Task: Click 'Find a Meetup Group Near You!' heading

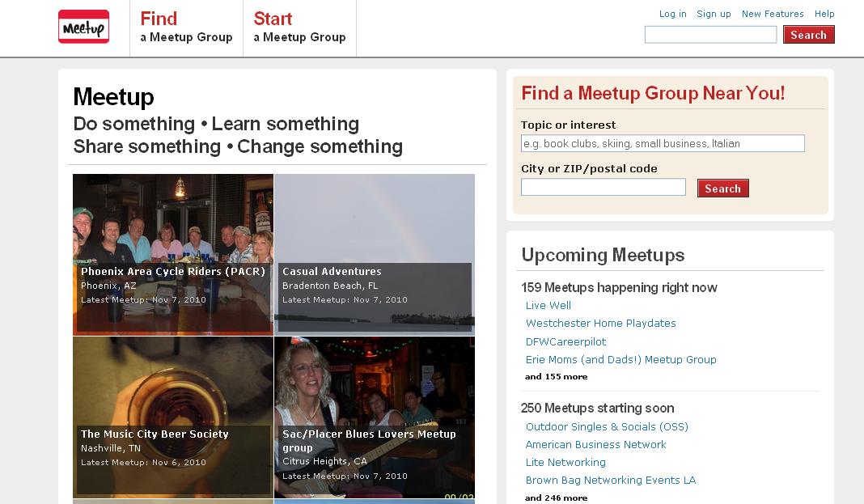Action: click(653, 93)
